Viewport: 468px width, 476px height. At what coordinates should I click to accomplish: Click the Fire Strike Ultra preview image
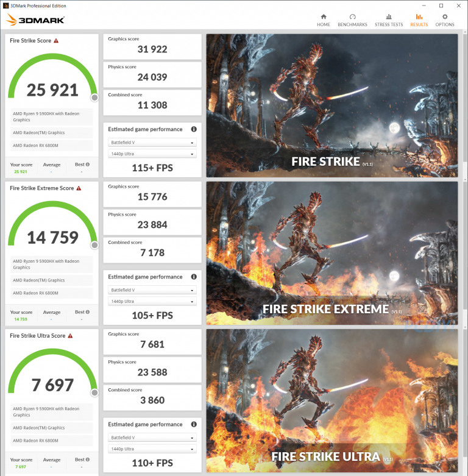click(332, 400)
